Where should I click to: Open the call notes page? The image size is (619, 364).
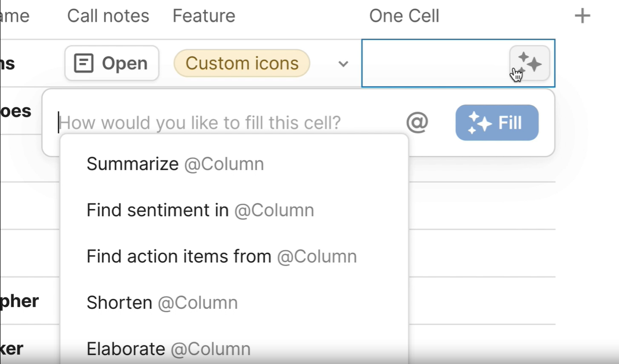point(112,63)
